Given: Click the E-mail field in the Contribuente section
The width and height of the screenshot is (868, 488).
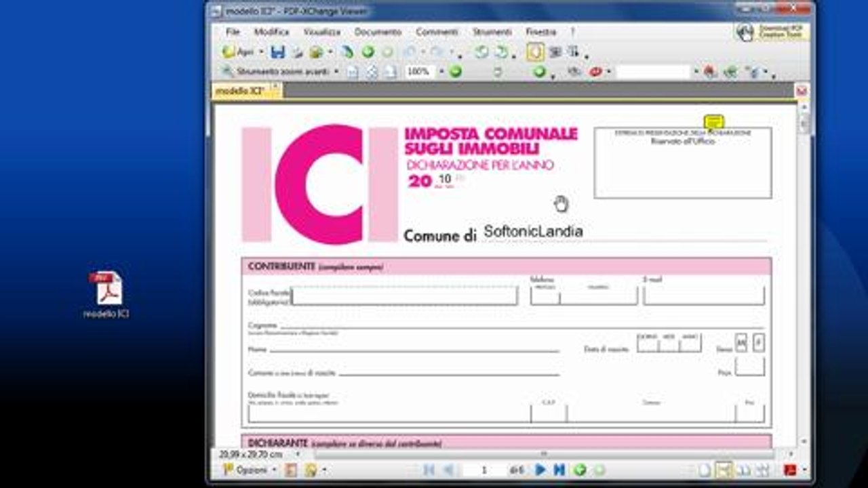Looking at the screenshot, I should (704, 295).
